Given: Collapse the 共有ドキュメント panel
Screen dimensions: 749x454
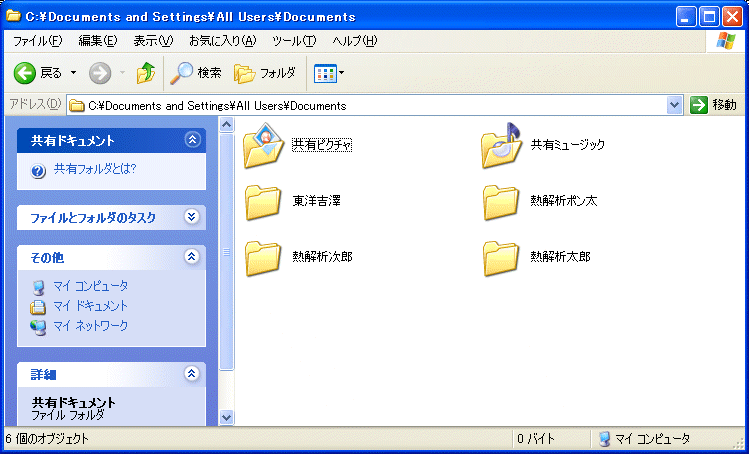Looking at the screenshot, I should pyautogui.click(x=193, y=140).
